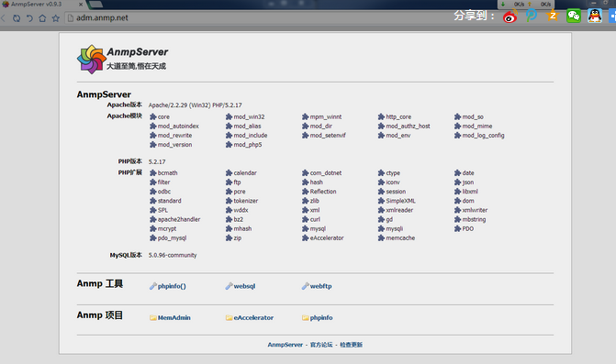Click the mod_setenvif module name

(x=328, y=136)
